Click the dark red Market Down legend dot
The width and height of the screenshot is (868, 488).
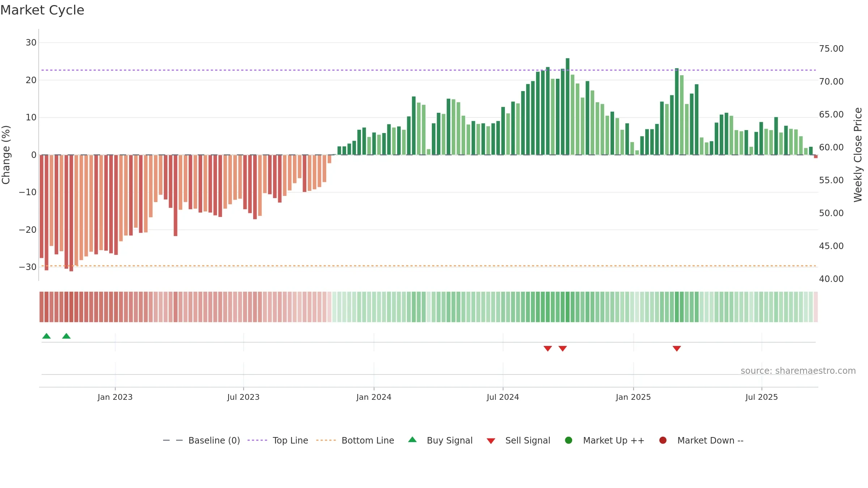tap(663, 440)
